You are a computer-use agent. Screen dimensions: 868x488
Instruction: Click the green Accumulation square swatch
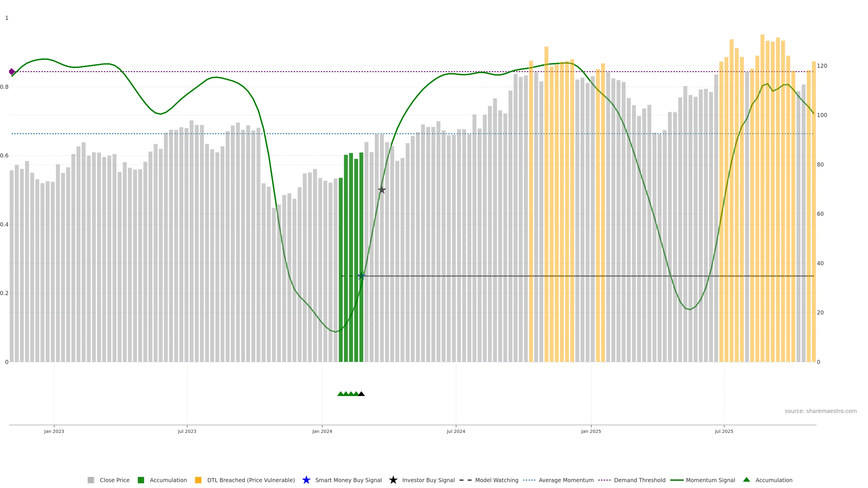click(141, 480)
